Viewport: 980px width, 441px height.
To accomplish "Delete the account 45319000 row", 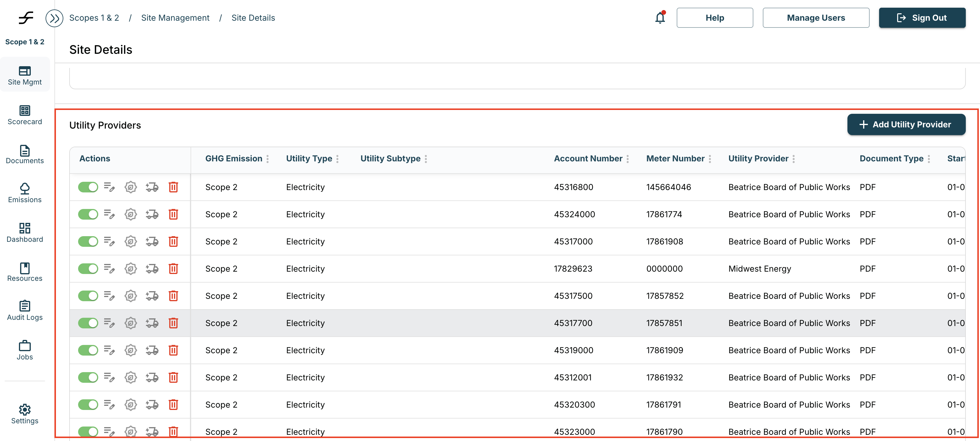I will (x=173, y=350).
